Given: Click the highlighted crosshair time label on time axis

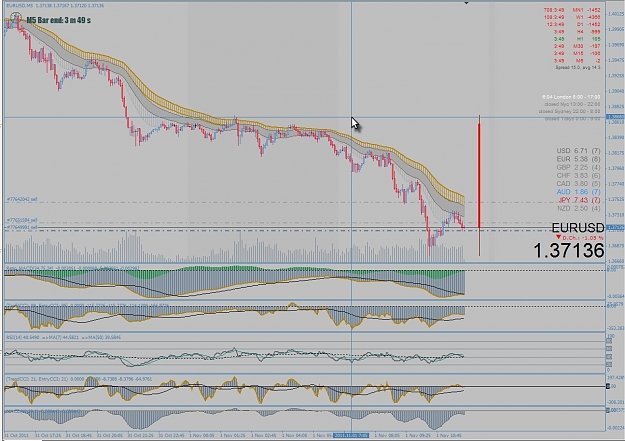Looking at the screenshot, I should tap(351, 435).
